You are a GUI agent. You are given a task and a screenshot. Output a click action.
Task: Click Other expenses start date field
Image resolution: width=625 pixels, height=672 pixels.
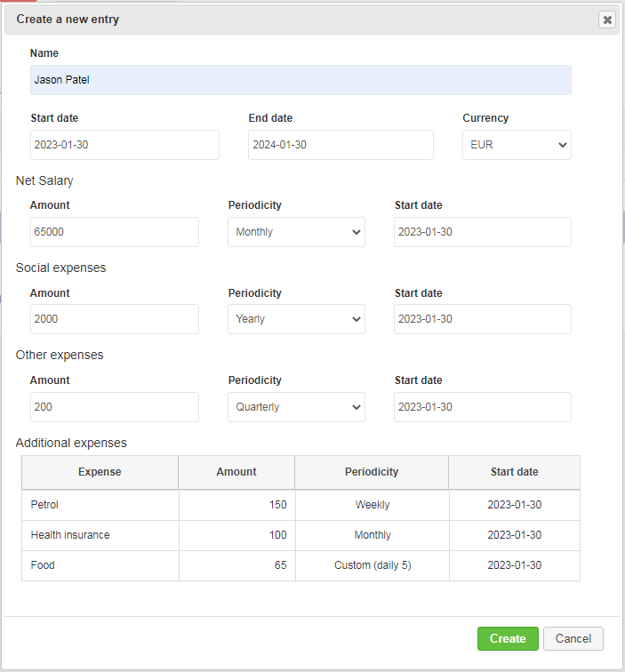(x=483, y=407)
